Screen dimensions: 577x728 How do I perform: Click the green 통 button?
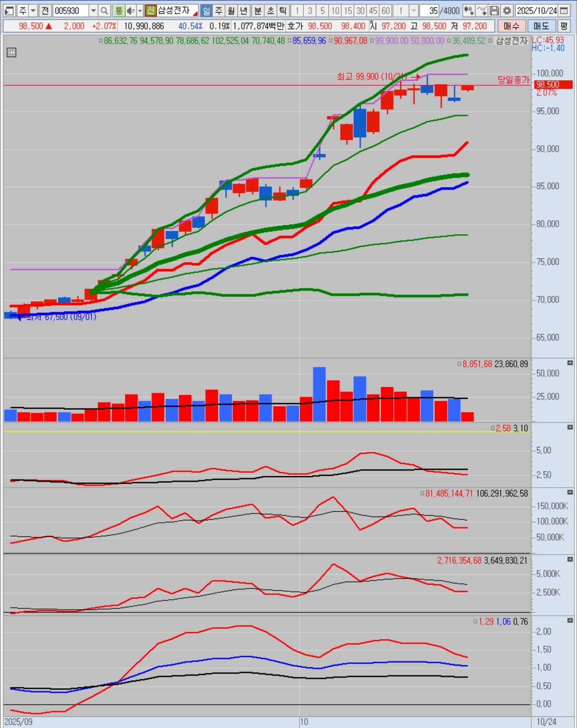click(119, 11)
